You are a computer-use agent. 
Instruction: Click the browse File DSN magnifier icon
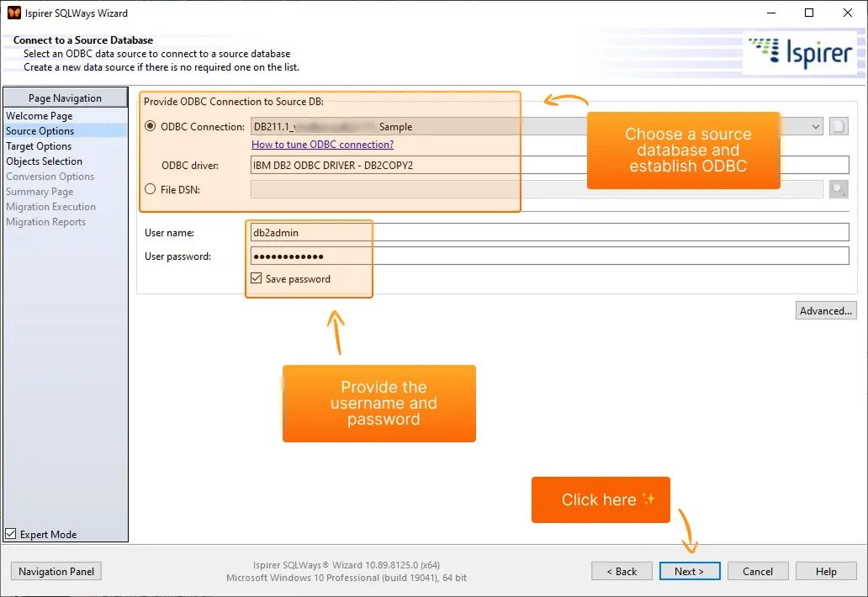tap(839, 189)
